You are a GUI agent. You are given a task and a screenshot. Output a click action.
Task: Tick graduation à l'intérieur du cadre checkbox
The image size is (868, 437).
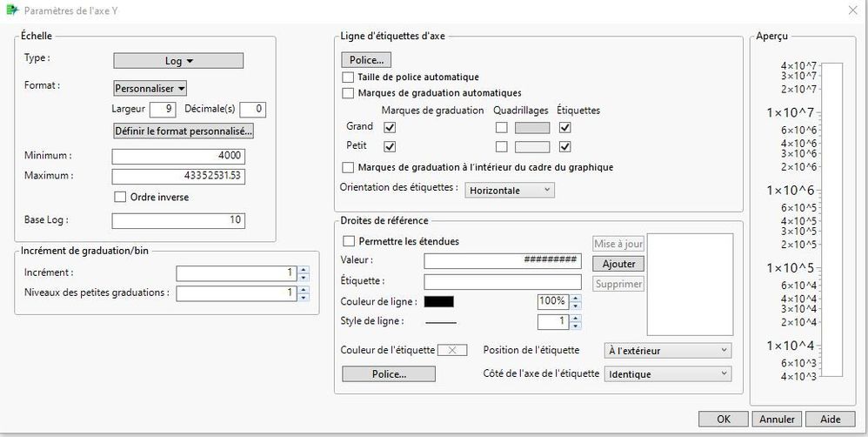(x=348, y=167)
